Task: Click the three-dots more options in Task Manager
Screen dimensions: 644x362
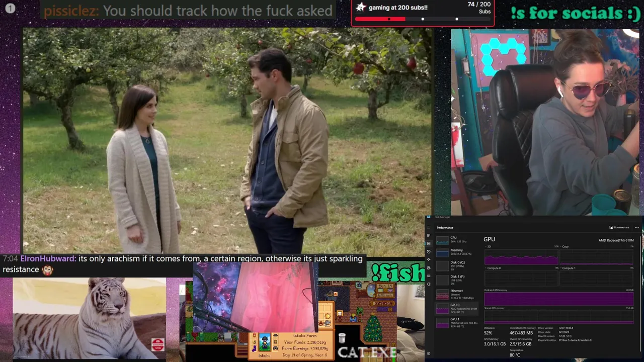Action: pos(637,227)
